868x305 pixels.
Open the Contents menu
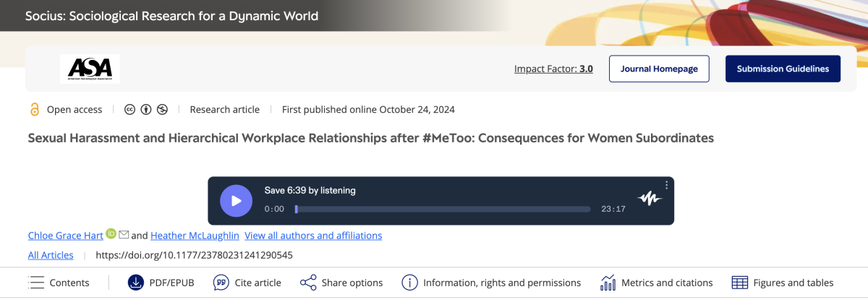tap(59, 283)
